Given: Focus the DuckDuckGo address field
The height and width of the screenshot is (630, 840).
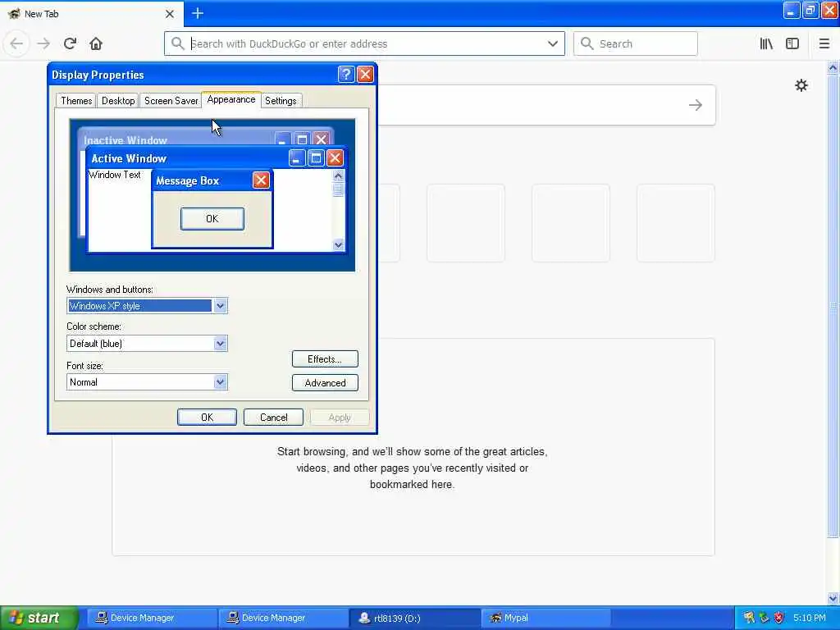Looking at the screenshot, I should tap(364, 43).
